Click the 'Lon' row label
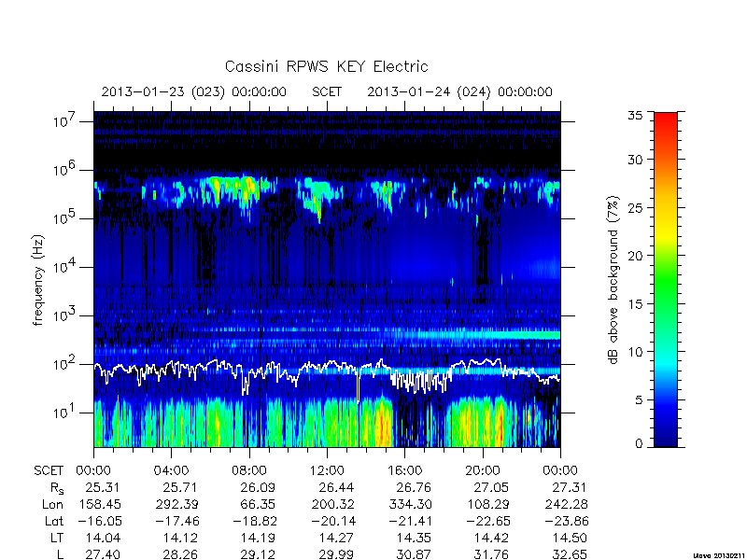The height and width of the screenshot is (560, 747). pyautogui.click(x=52, y=504)
